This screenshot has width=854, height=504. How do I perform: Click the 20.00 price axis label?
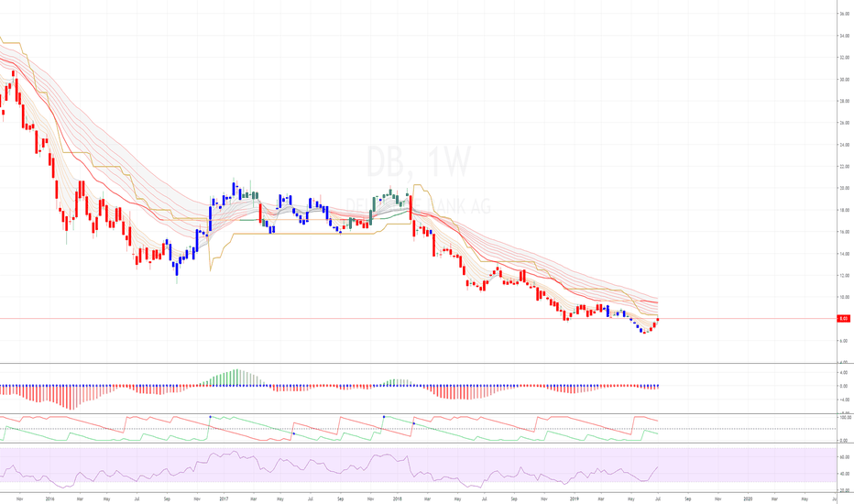(844, 188)
